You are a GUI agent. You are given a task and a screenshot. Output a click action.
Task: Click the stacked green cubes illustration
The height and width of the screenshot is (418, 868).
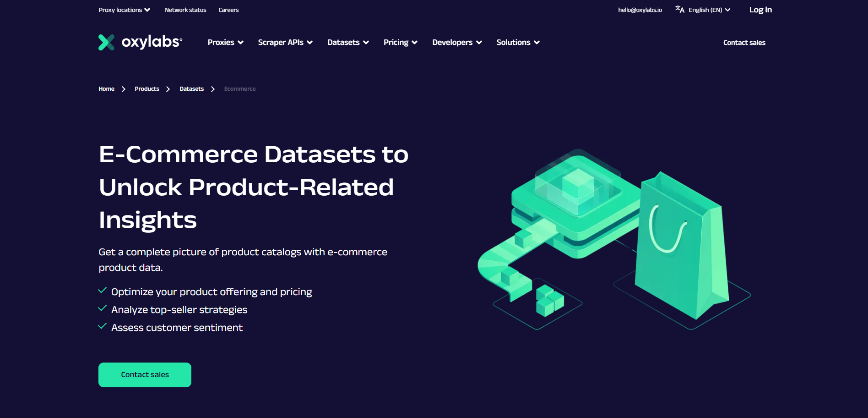[x=549, y=300]
